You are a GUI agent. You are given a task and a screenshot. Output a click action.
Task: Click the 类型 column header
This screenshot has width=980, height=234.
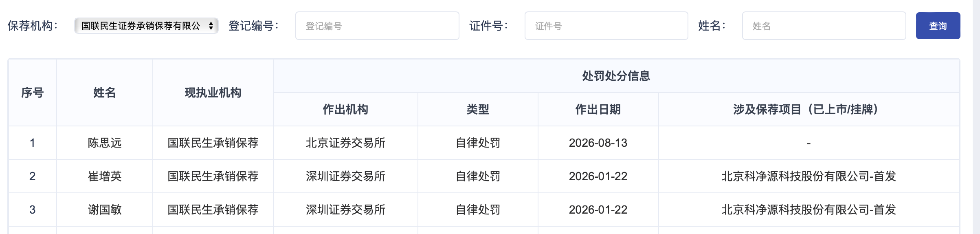478,109
